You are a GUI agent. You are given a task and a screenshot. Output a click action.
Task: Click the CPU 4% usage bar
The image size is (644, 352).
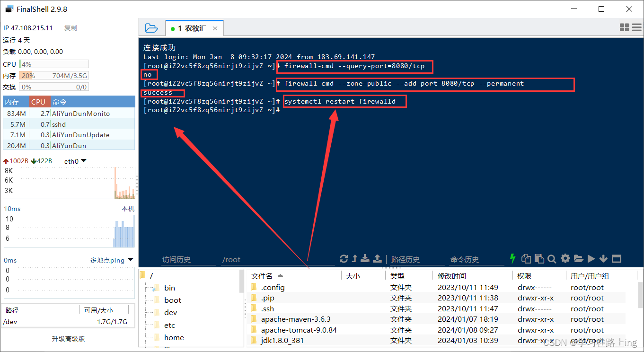click(53, 64)
